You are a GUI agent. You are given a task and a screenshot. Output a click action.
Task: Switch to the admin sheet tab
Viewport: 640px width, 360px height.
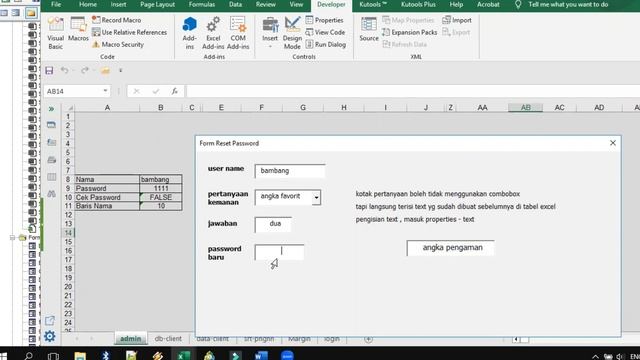pos(131,338)
